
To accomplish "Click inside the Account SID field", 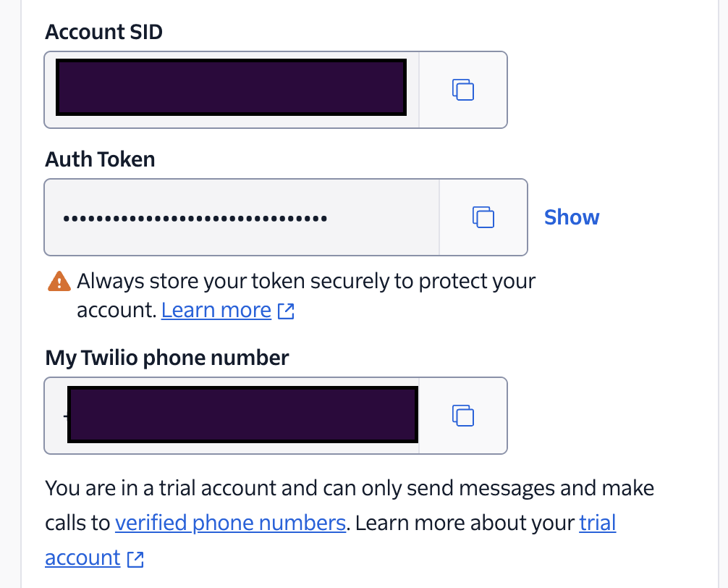I will coord(232,90).
